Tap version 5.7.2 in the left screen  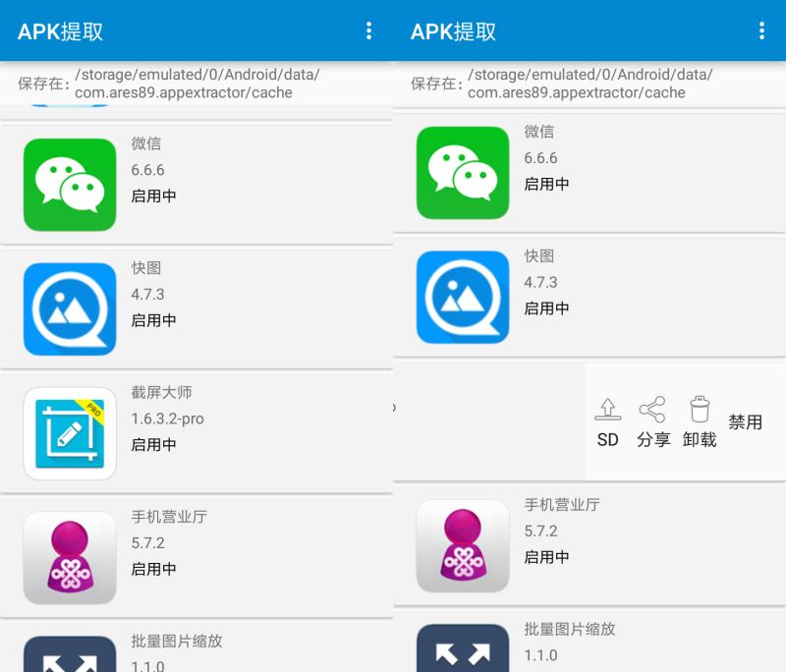click(148, 542)
